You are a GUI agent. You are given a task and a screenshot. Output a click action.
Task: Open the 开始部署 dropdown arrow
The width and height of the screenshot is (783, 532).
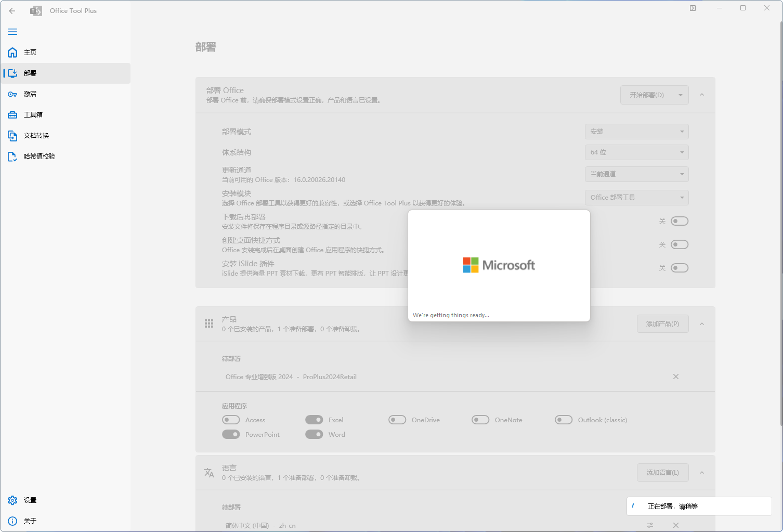681,95
